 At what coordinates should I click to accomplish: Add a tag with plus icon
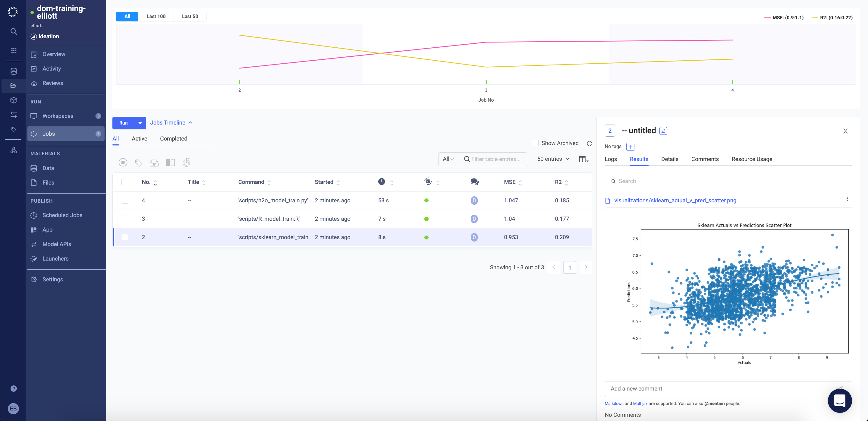[630, 147]
